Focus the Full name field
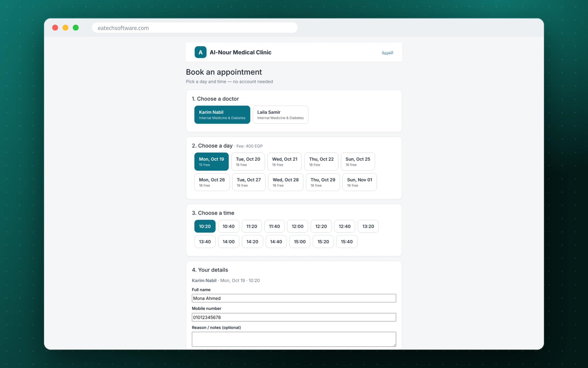This screenshot has width=588, height=368. pyautogui.click(x=294, y=298)
